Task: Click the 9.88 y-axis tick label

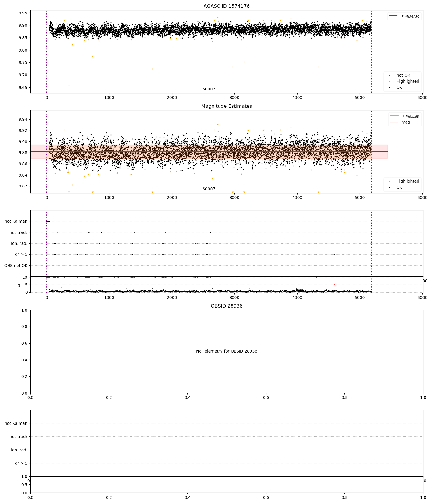Action: pyautogui.click(x=23, y=153)
